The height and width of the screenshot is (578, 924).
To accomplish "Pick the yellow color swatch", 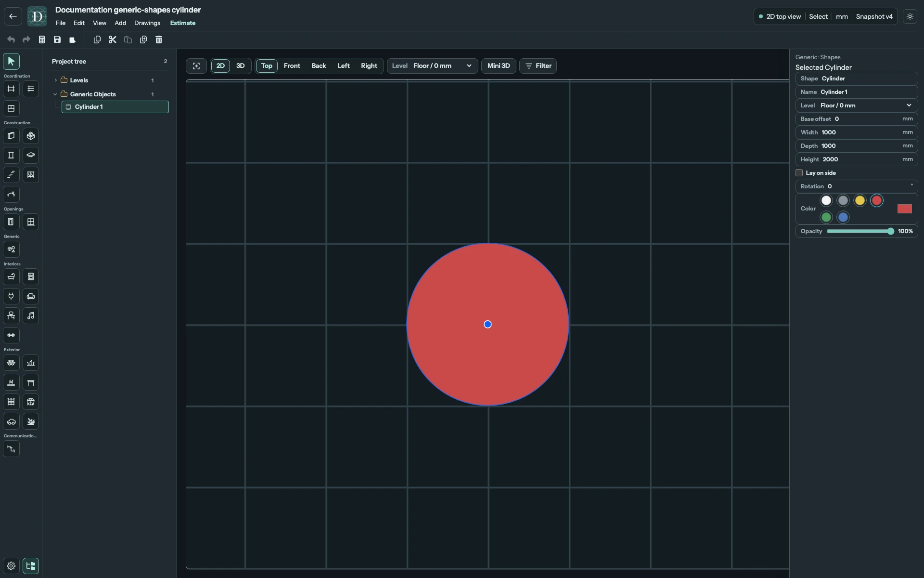I will coord(860,201).
